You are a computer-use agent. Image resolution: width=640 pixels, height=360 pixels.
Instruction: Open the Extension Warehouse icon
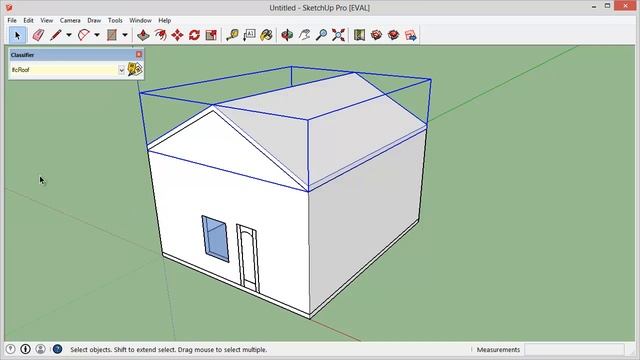(x=393, y=35)
